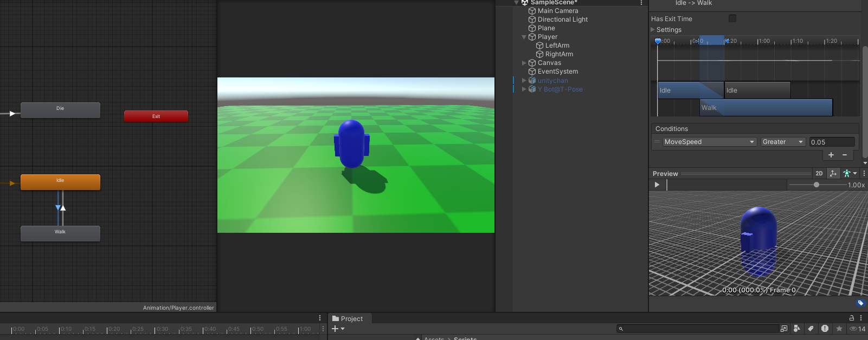Click the Walk destination clip bar

point(766,108)
